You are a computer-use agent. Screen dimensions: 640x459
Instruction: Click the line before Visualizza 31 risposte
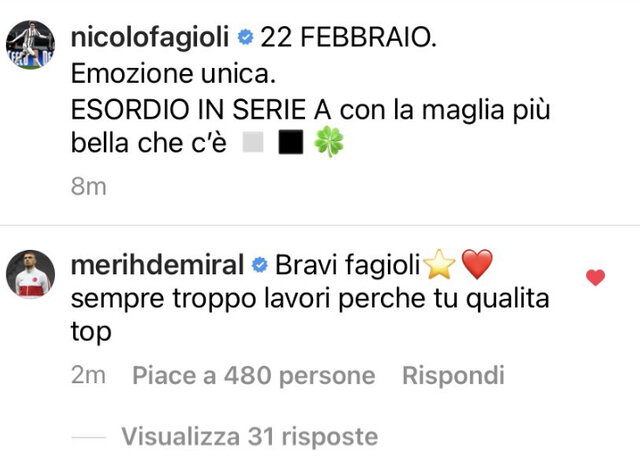[x=89, y=437]
